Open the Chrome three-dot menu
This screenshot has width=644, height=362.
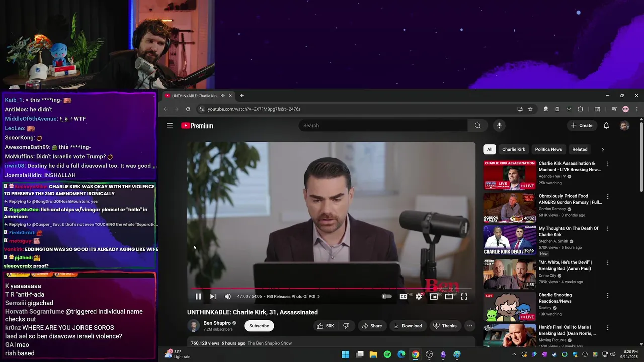click(637, 109)
